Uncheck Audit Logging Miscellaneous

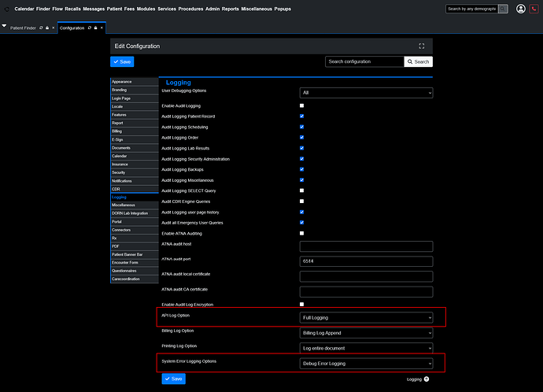[x=301, y=180]
